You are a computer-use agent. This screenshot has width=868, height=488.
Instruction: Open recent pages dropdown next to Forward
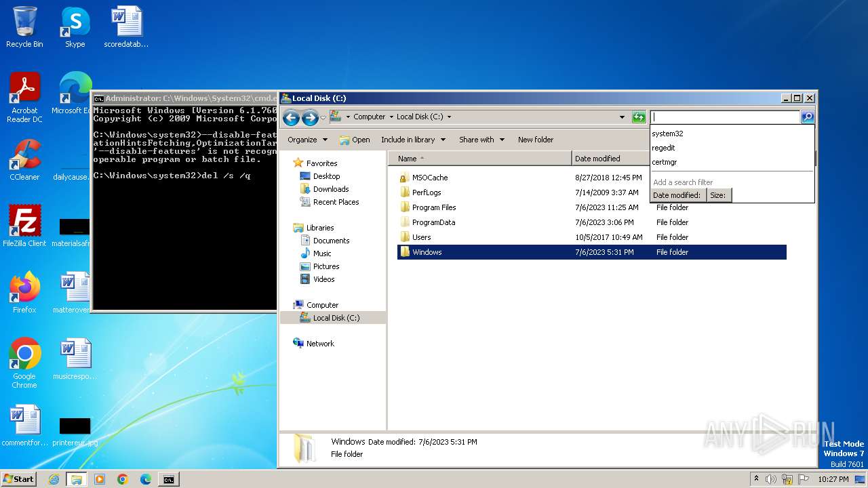(323, 118)
